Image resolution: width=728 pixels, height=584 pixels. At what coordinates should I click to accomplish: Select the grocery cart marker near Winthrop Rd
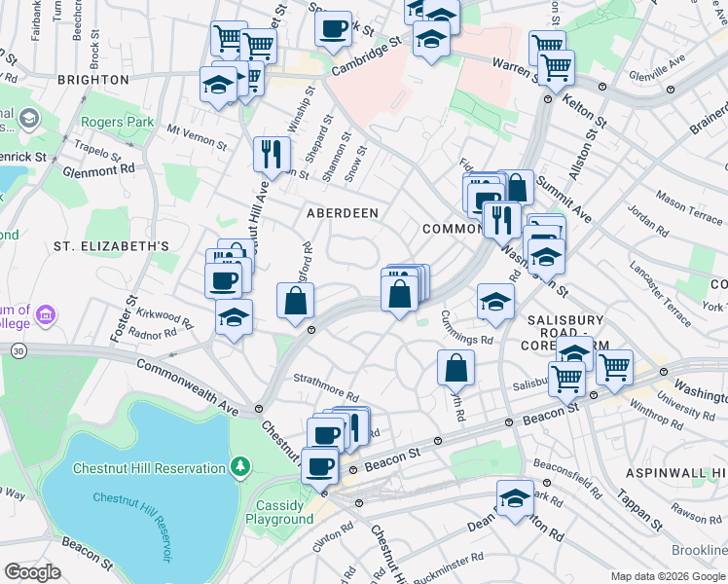pos(614,369)
